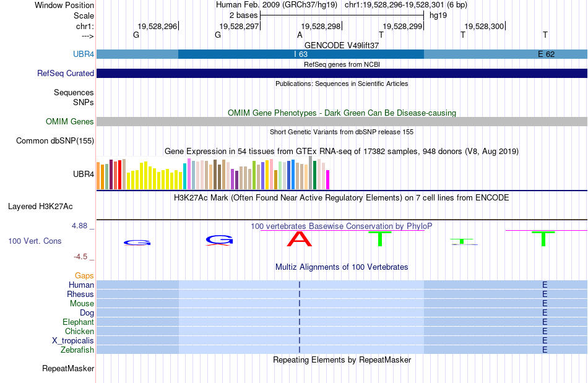This screenshot has height=383, width=588.
Task: Click the RefSeq genes from NCBI title
Action: coord(342,64)
